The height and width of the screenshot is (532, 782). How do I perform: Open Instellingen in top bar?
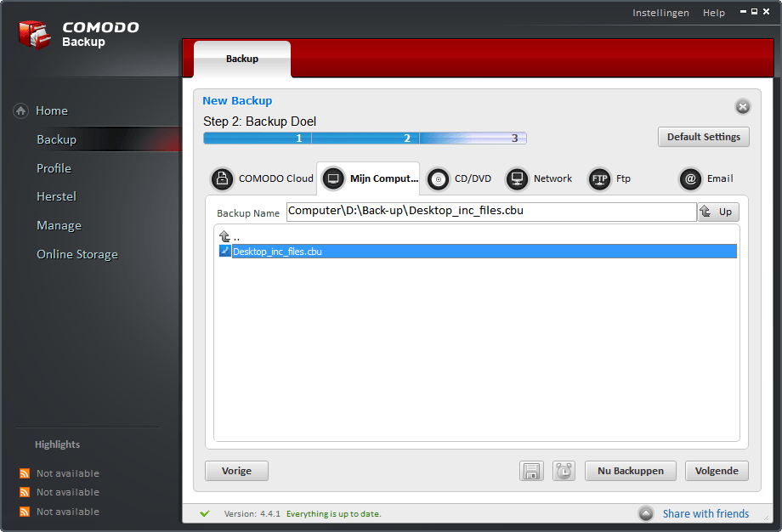tap(660, 13)
